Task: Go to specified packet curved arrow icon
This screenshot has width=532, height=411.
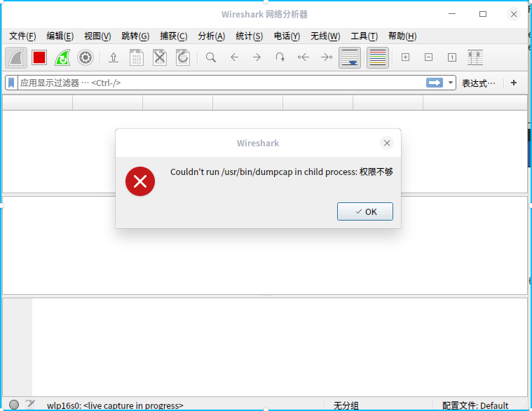Action: pos(280,57)
